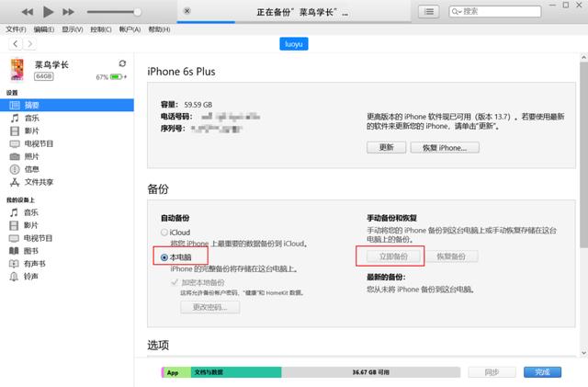Screen dimensions: 588x387
Task: Open the 控制(C) menu
Action: 101,29
